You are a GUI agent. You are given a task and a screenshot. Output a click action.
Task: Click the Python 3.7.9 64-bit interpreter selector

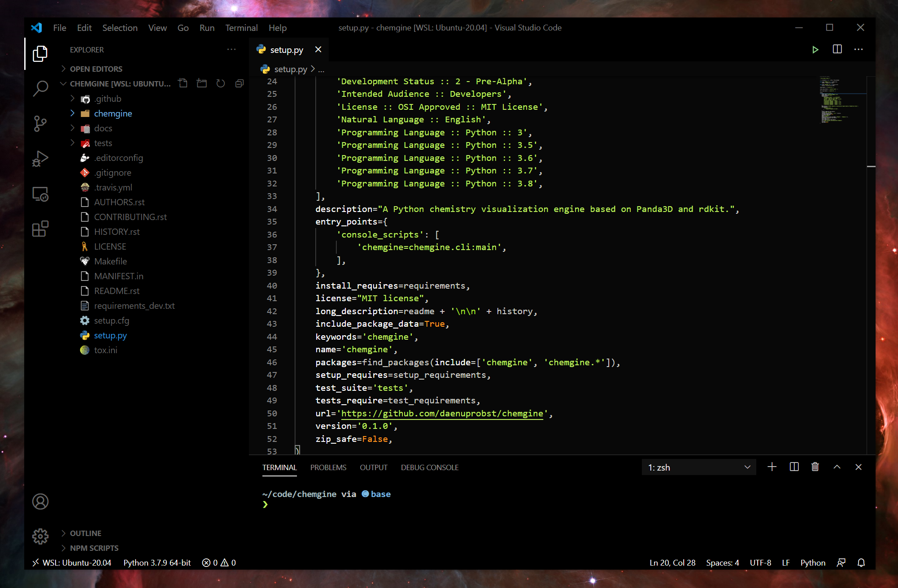tap(157, 562)
